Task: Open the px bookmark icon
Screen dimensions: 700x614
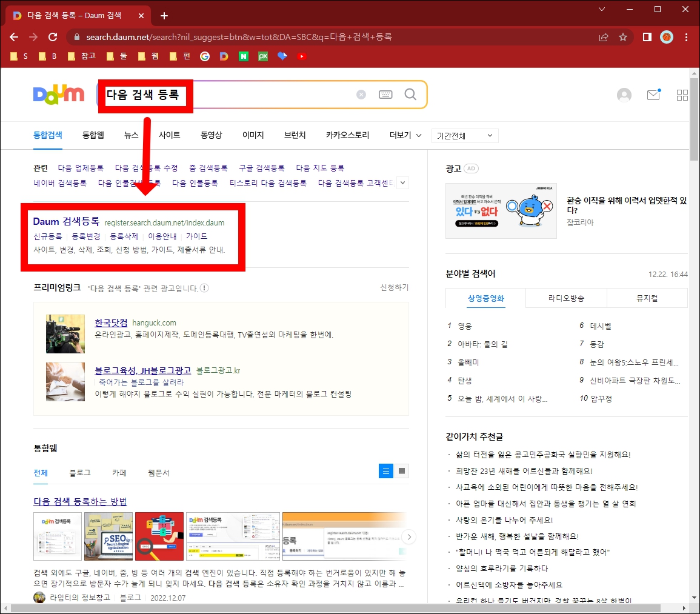Action: [x=263, y=56]
